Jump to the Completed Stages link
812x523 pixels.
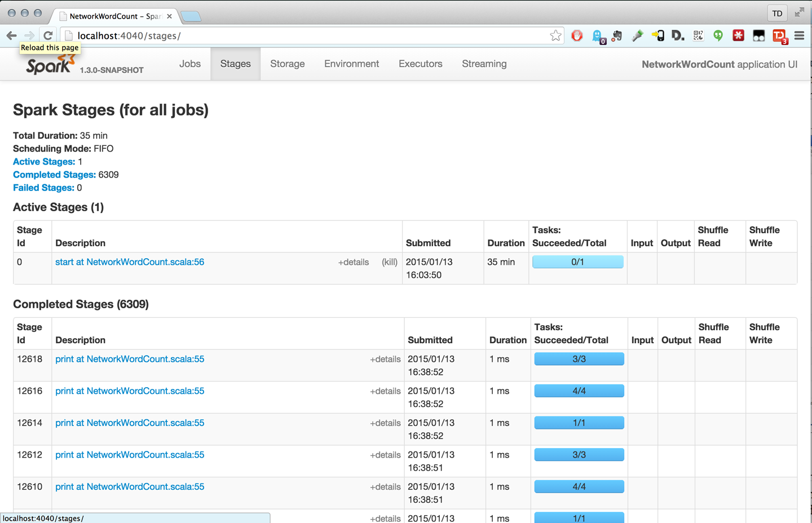[x=54, y=175]
